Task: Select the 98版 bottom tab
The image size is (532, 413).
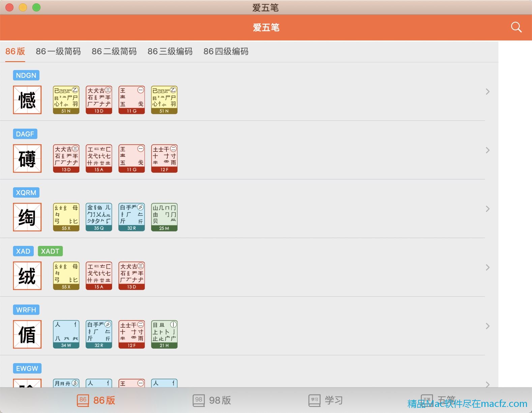Action: point(212,400)
